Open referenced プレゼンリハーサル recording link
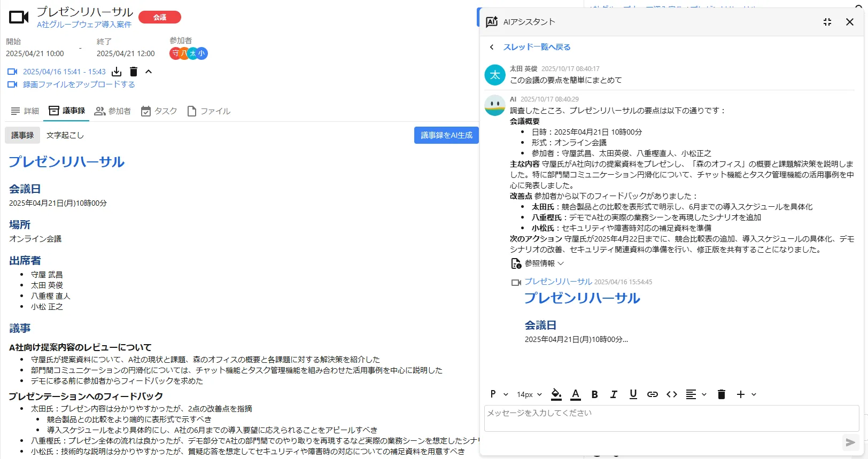Screen dimensions: 868x459 point(558,282)
